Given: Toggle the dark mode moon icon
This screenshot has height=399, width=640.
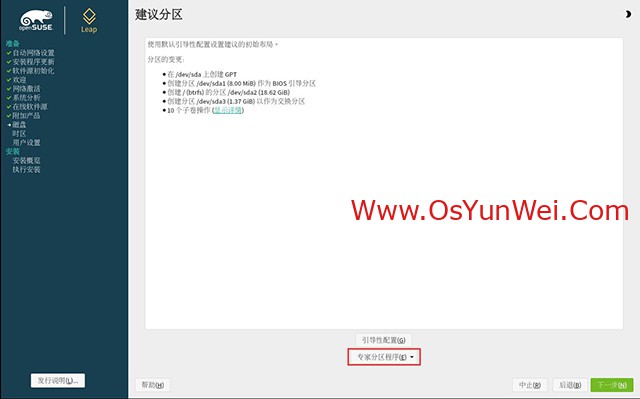Looking at the screenshot, I should coord(628,14).
